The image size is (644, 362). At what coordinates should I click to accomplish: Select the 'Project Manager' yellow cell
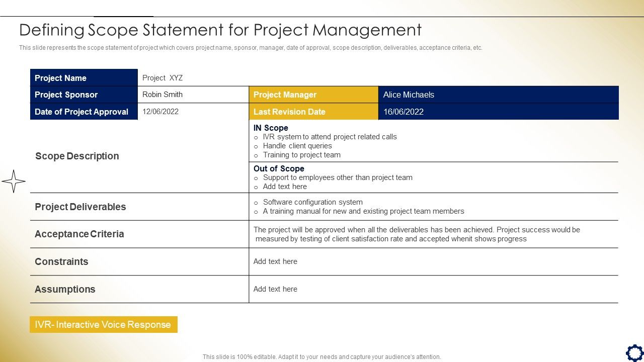tap(313, 95)
